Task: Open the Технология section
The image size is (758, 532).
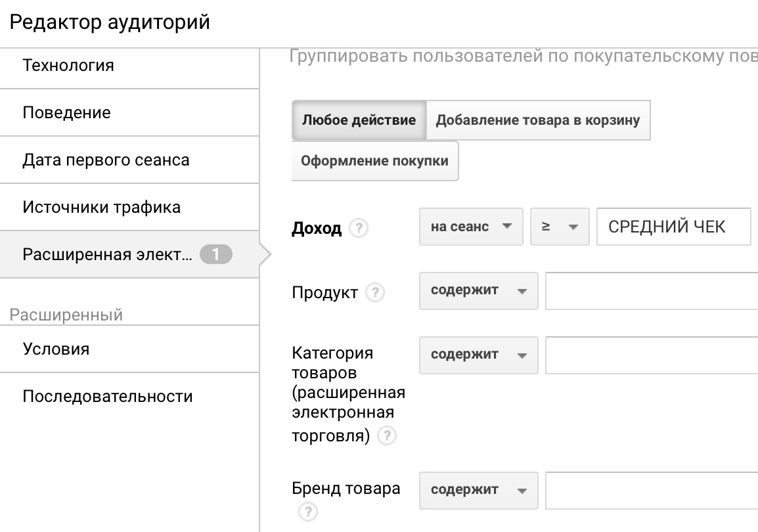Action: coord(129,66)
